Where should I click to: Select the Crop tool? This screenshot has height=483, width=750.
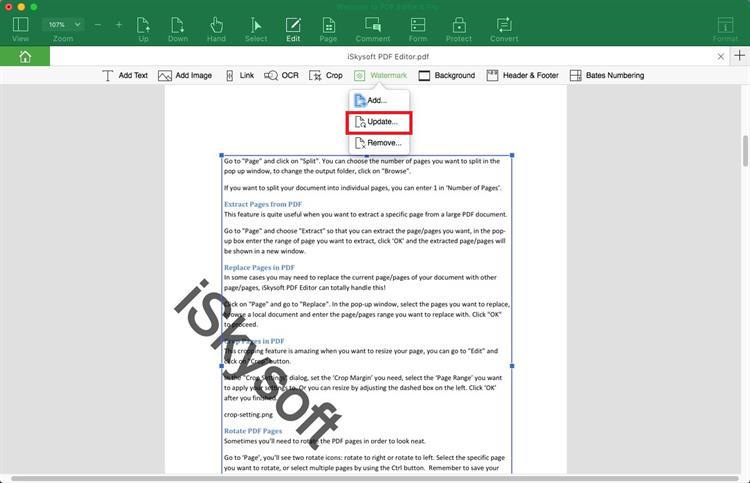(326, 76)
